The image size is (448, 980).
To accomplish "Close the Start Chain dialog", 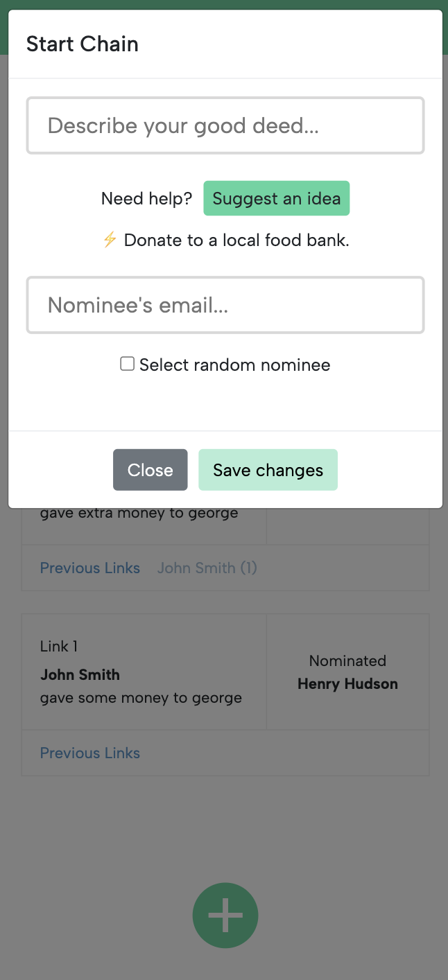I will [x=150, y=470].
